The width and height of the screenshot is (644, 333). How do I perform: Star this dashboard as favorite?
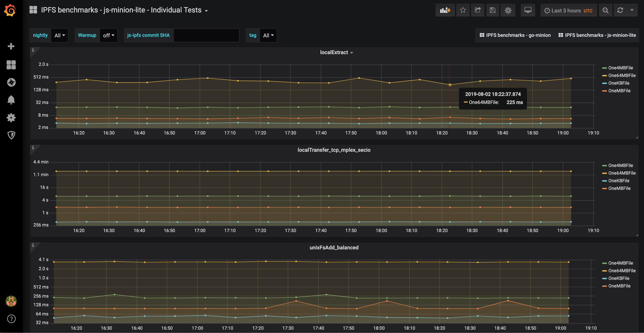(x=463, y=10)
